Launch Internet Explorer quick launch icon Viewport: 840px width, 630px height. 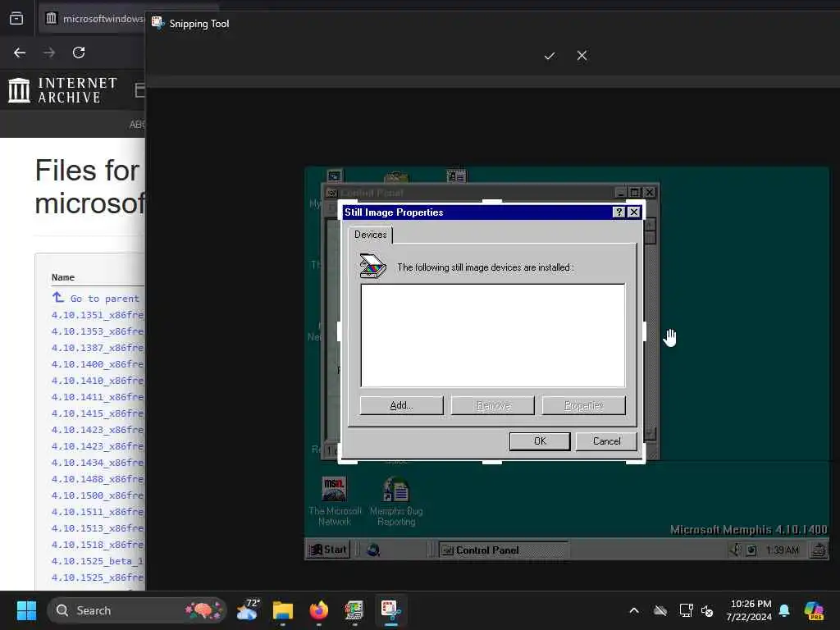pos(373,550)
